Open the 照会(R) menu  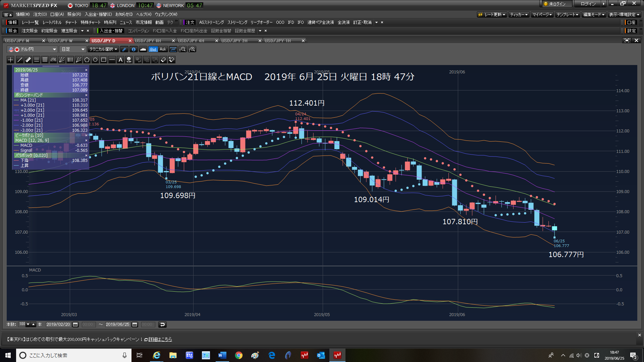click(74, 14)
